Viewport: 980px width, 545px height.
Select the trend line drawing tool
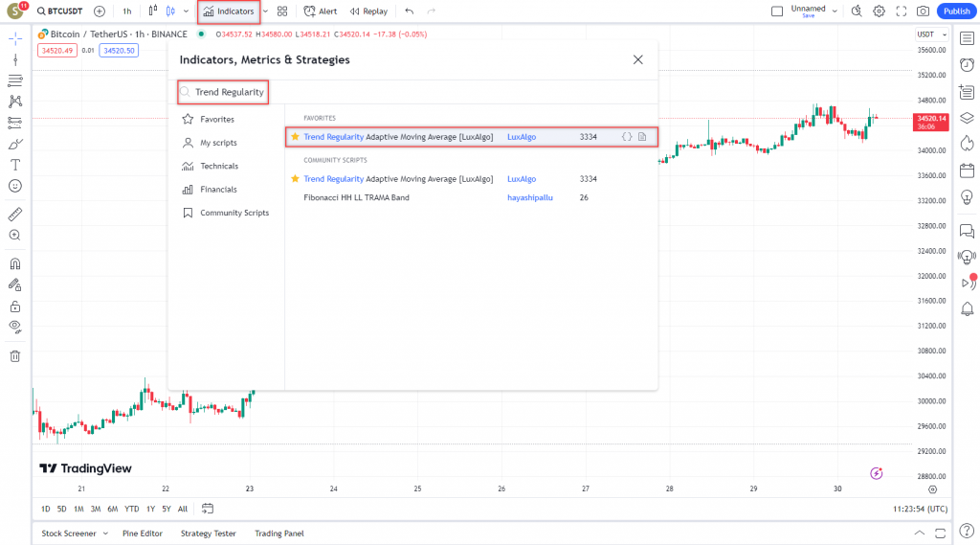[x=15, y=59]
